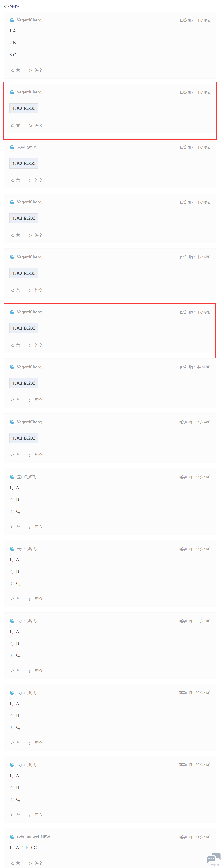Comment on 云中飞啊飞's highlighted 1.A2.B.3.C answer

(35, 180)
